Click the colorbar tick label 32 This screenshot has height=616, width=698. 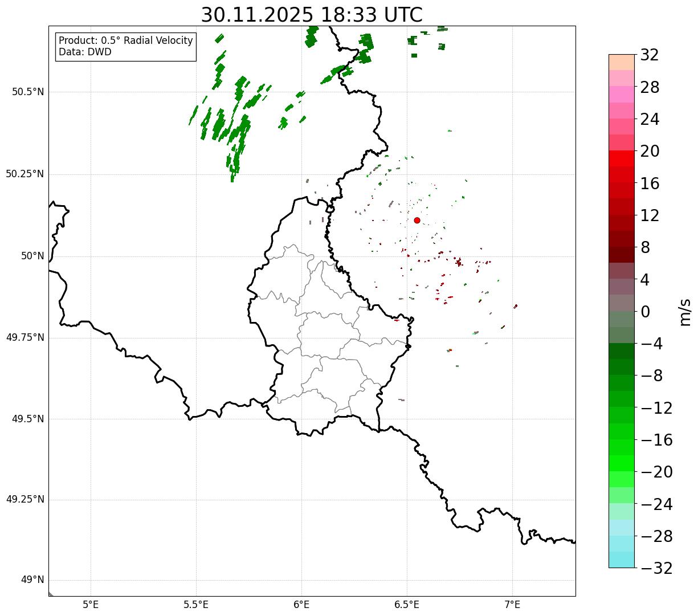point(650,55)
